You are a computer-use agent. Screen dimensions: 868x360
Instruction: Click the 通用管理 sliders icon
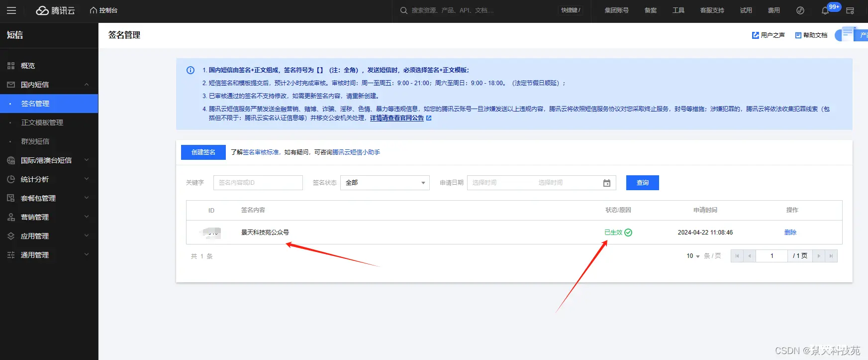coord(11,255)
